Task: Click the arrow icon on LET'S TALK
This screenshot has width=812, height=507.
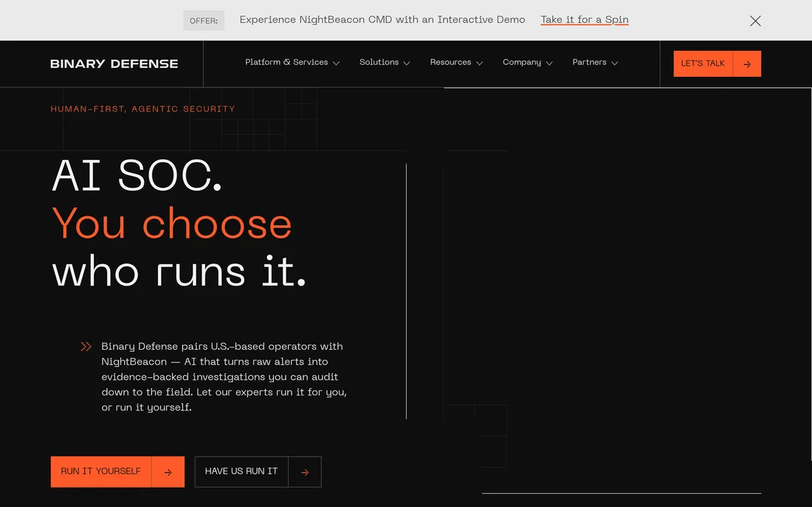Action: (x=747, y=64)
